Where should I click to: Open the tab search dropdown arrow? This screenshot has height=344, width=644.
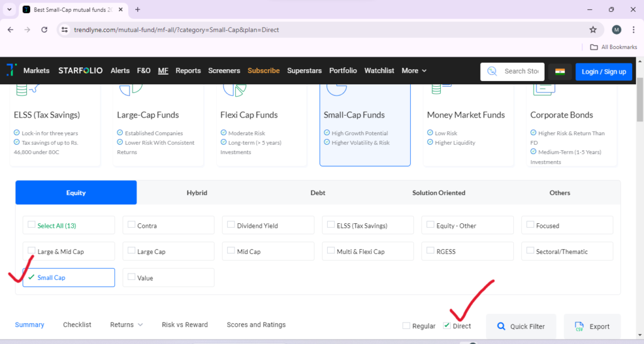(x=9, y=9)
